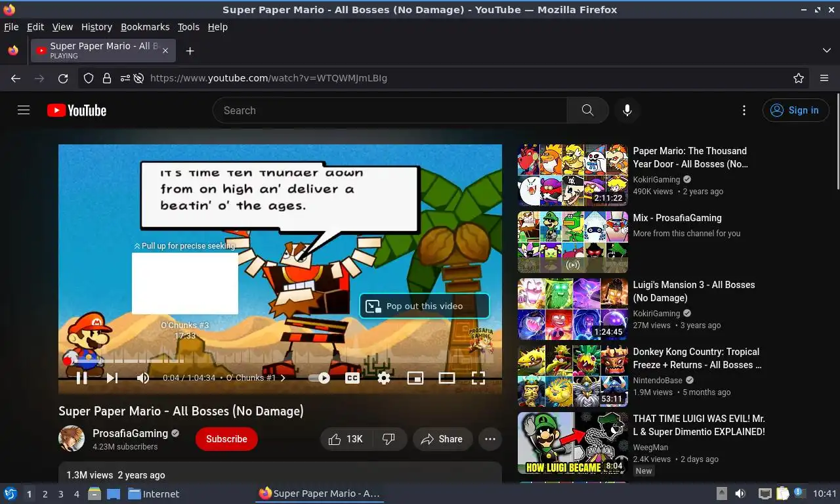
Task: Adjust system volume tray icon
Action: click(740, 493)
